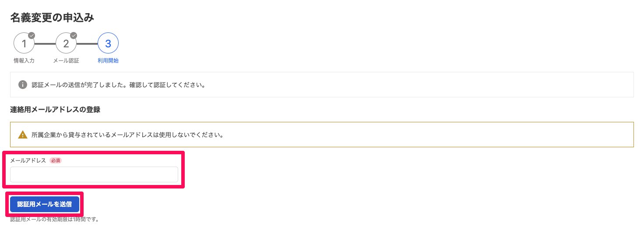
Task: Click the step 1 circle in the stepper
Action: [24, 44]
